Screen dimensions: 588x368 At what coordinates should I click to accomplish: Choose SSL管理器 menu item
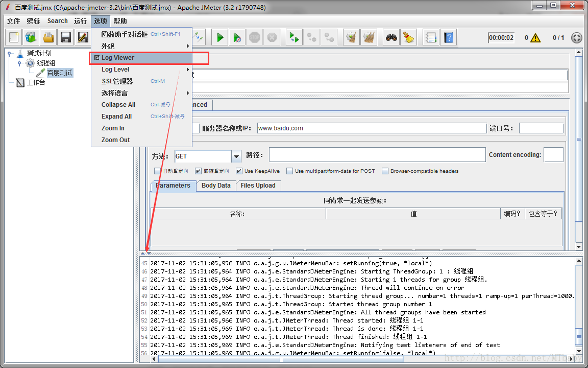click(x=142, y=81)
